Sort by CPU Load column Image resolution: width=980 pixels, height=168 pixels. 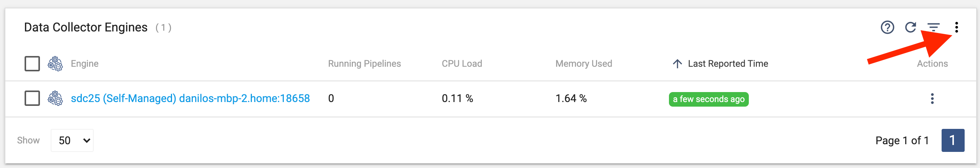[x=462, y=64]
